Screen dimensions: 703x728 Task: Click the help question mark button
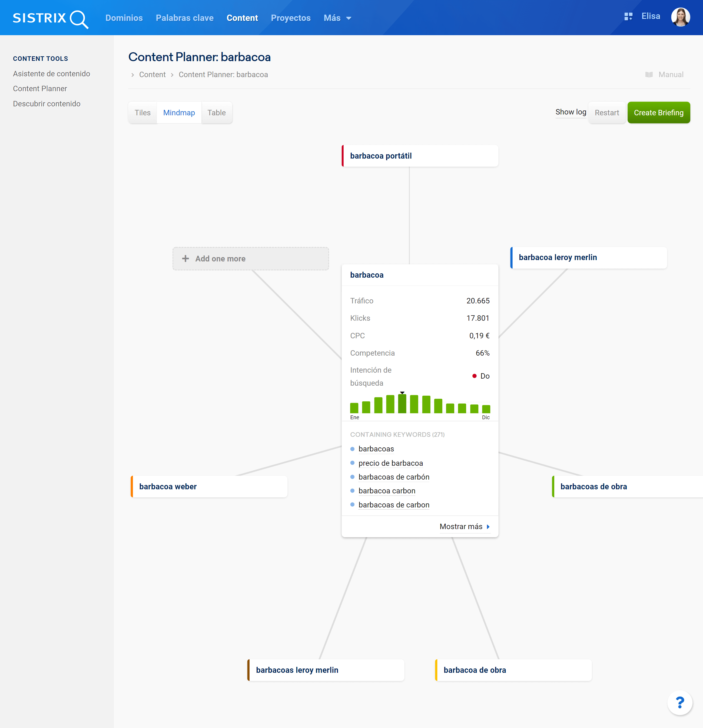680,702
